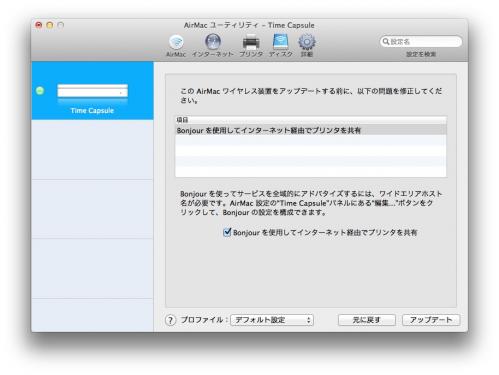Open the AirMac toolbar pane
Screen dimensions: 499x375
(176, 46)
